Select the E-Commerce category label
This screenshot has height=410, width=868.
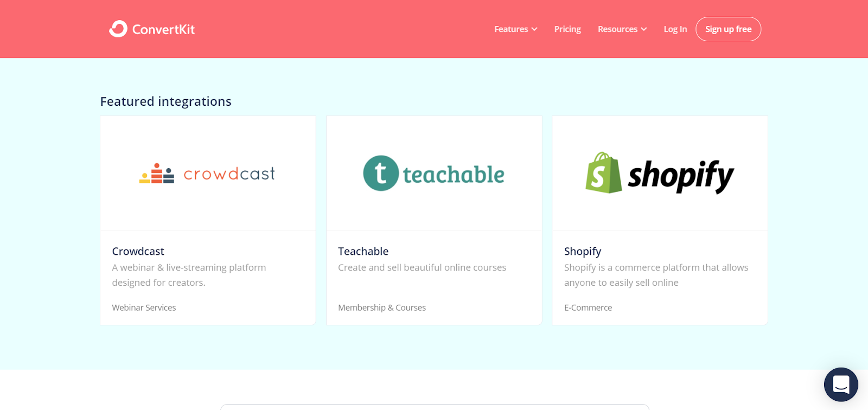point(588,307)
